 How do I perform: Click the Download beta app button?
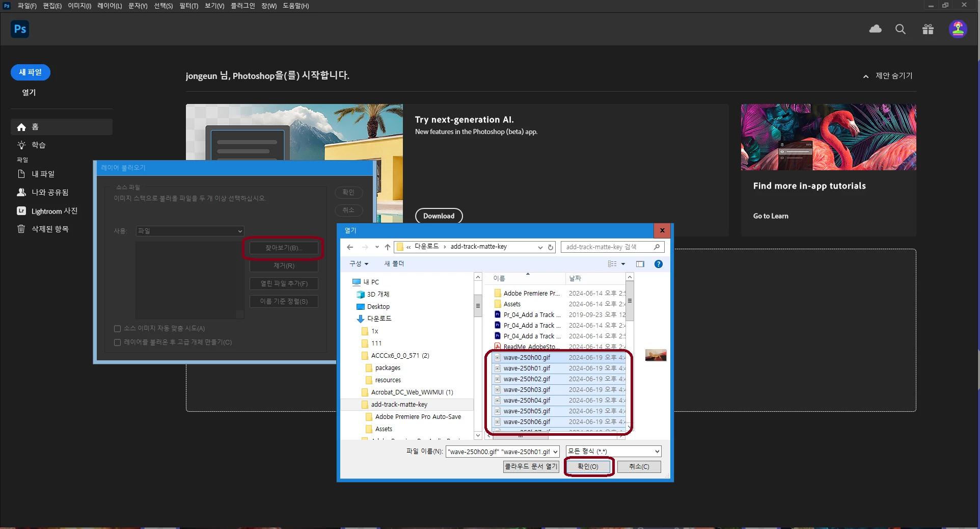coord(439,216)
